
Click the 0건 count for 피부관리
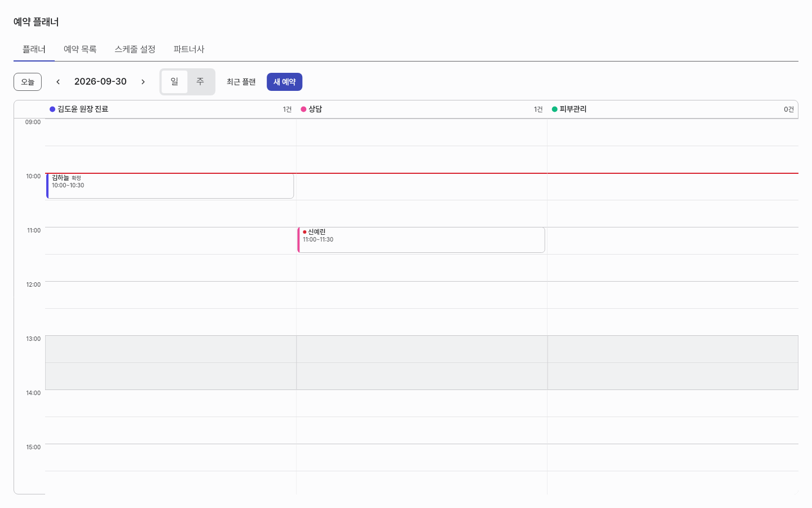[x=789, y=110]
